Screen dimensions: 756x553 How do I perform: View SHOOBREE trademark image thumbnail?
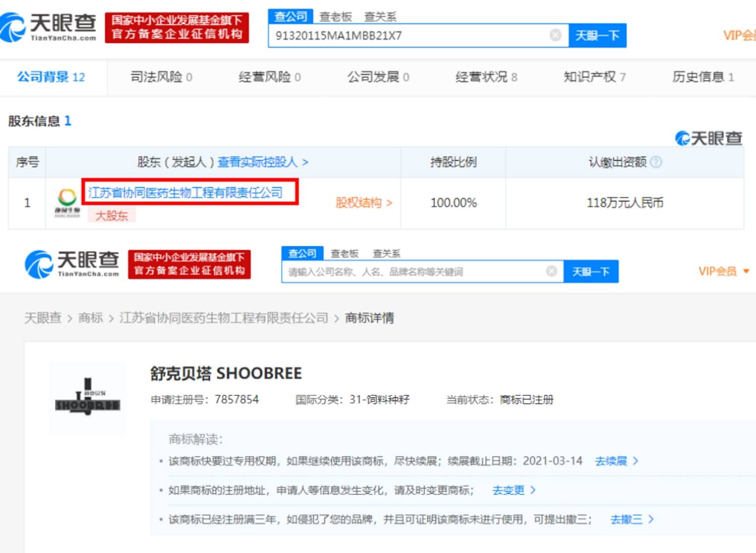(x=88, y=398)
